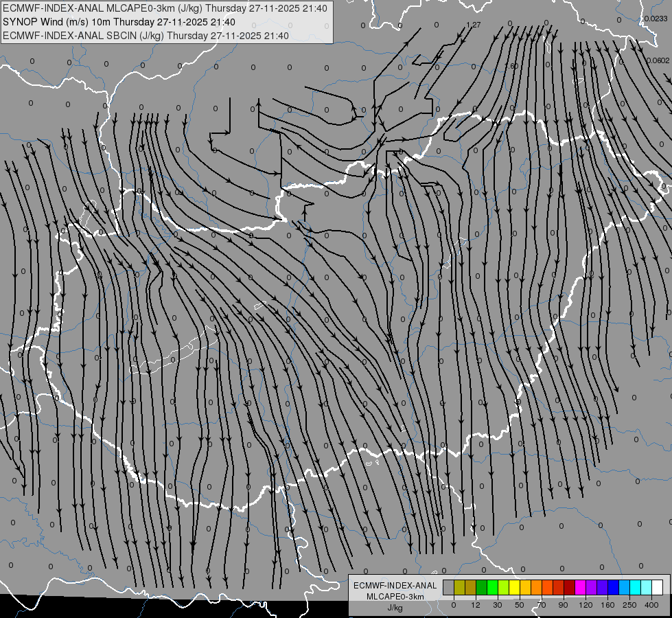This screenshot has height=618, width=672.
Task: Pick the pure blue legend swatch
Action: tap(613, 588)
